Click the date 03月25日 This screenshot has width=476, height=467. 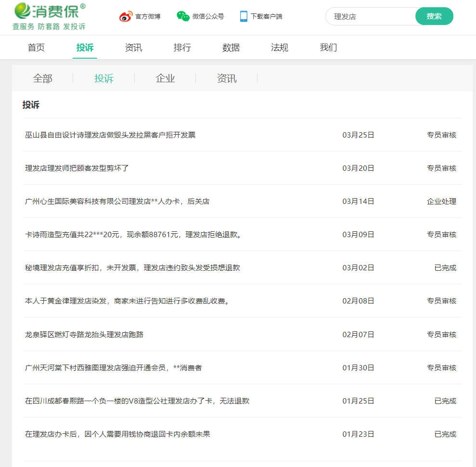358,135
